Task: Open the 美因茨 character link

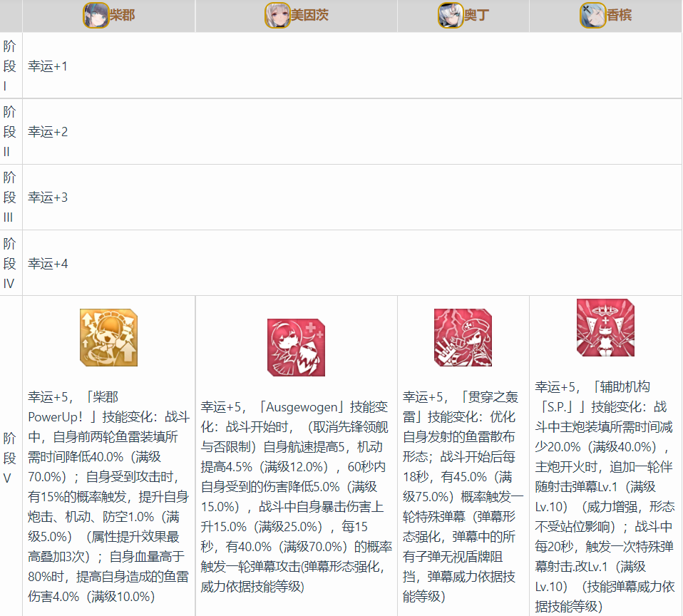Action: click(x=309, y=15)
